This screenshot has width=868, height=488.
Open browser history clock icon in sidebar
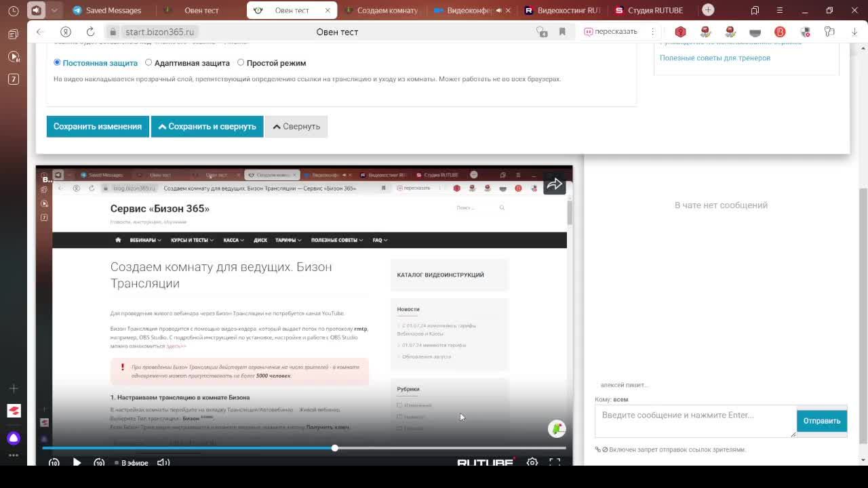(14, 11)
